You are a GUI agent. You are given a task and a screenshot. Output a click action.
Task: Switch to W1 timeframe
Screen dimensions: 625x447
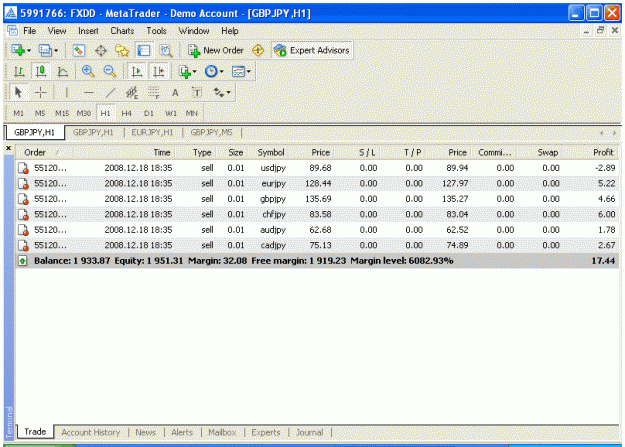(x=171, y=114)
